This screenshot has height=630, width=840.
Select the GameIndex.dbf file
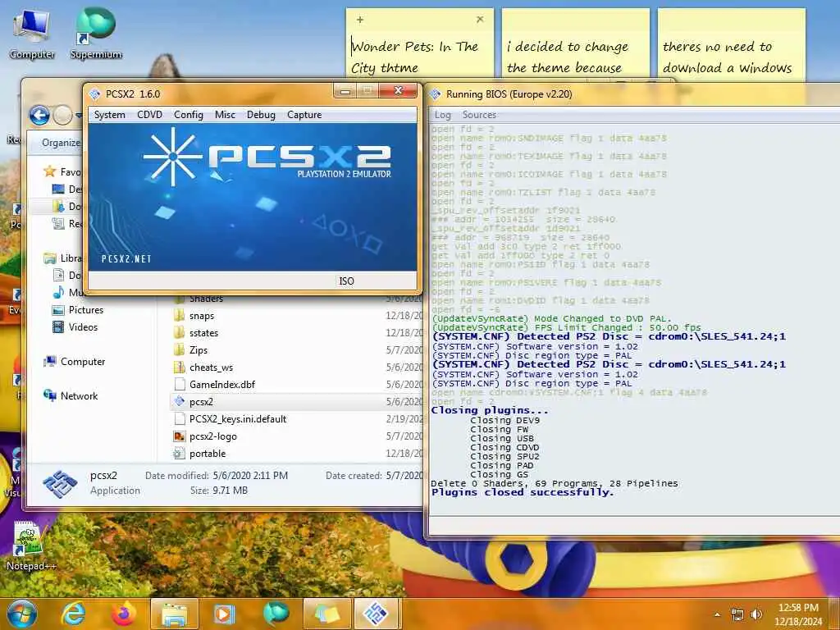click(x=221, y=385)
